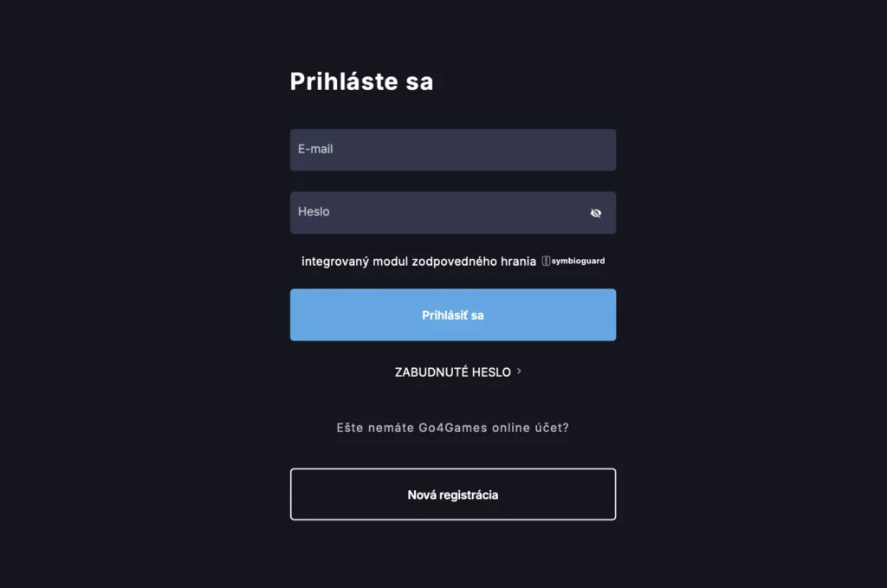This screenshot has height=588, width=887.
Task: Click the Go4Games account question text
Action: click(x=452, y=427)
